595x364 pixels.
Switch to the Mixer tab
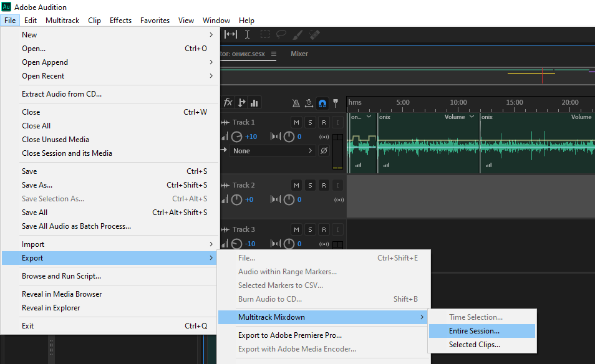[x=299, y=54]
